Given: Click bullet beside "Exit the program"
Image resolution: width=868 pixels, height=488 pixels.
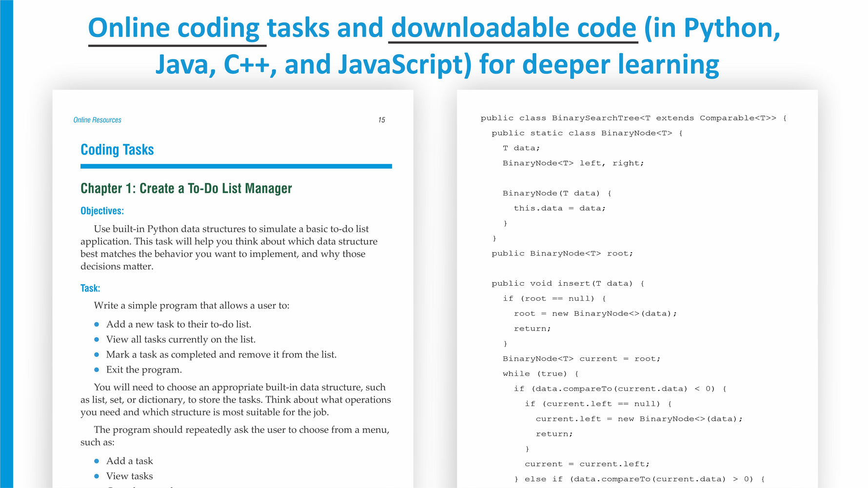Looking at the screenshot, I should [x=97, y=370].
